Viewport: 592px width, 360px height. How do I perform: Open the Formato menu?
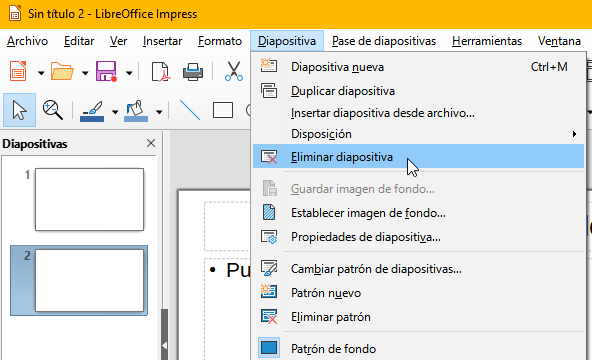(220, 41)
